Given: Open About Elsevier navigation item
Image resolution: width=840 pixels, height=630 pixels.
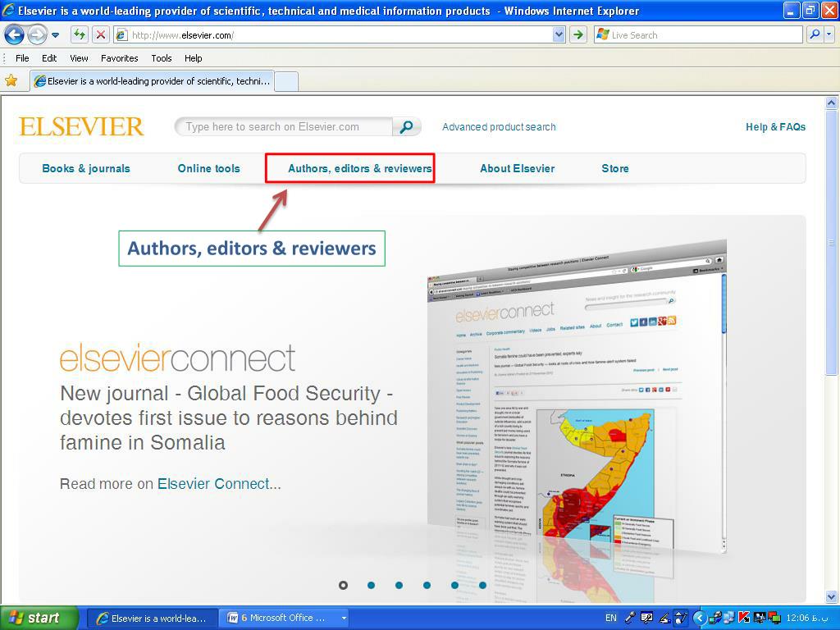Looking at the screenshot, I should pyautogui.click(x=517, y=168).
